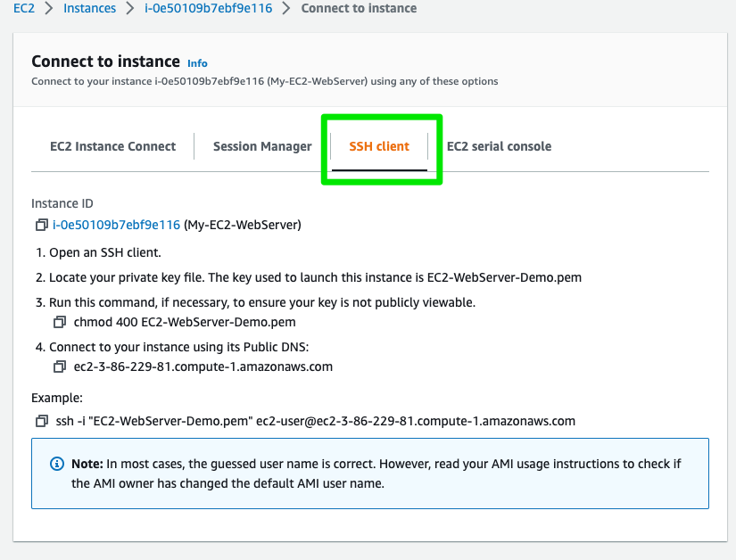Open i-0e50109b7ebf9e116 breadcrumb link
This screenshot has width=736, height=560.
(x=209, y=8)
